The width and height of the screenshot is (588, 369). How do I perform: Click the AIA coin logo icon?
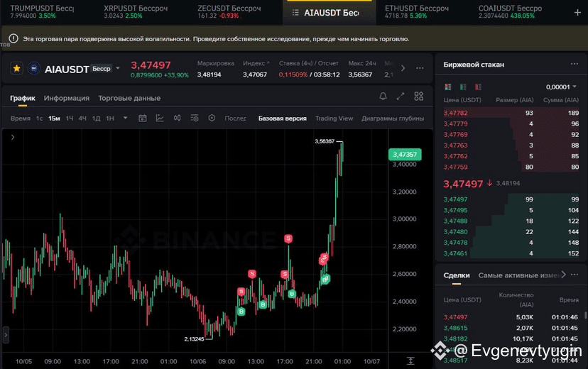click(x=34, y=68)
